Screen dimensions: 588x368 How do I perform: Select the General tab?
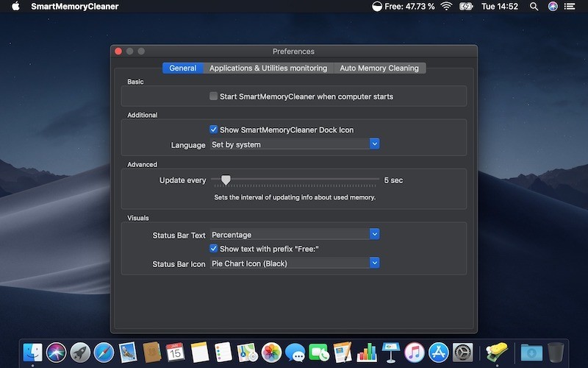(182, 68)
